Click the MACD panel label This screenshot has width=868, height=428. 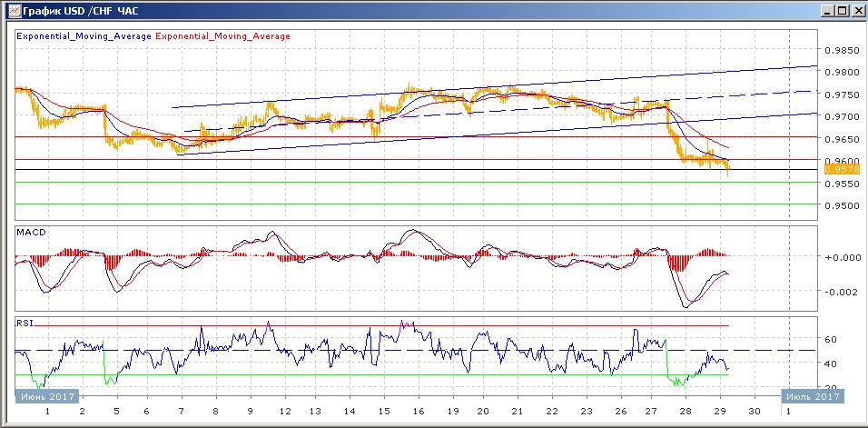(x=32, y=233)
